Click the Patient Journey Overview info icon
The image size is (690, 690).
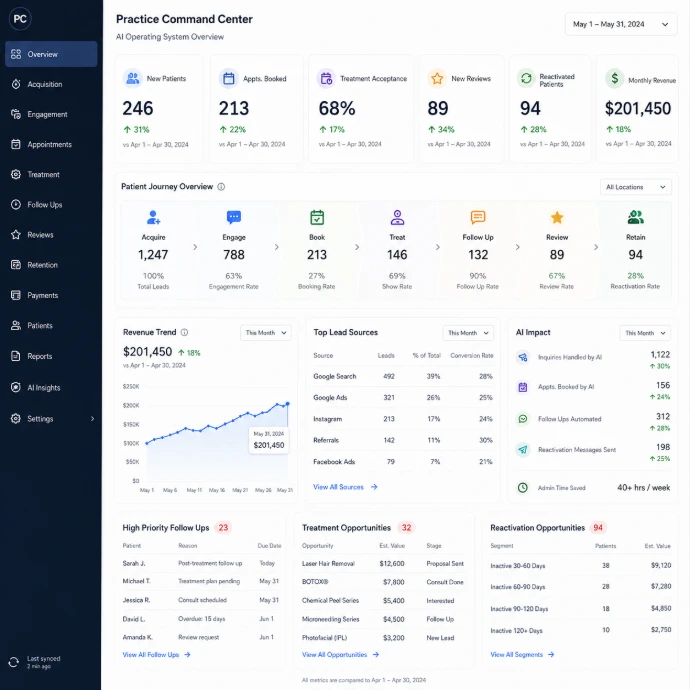point(221,187)
